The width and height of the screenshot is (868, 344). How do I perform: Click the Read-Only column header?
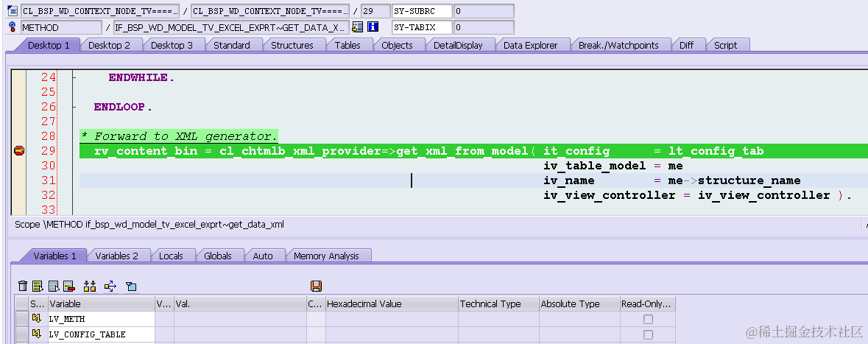point(648,303)
